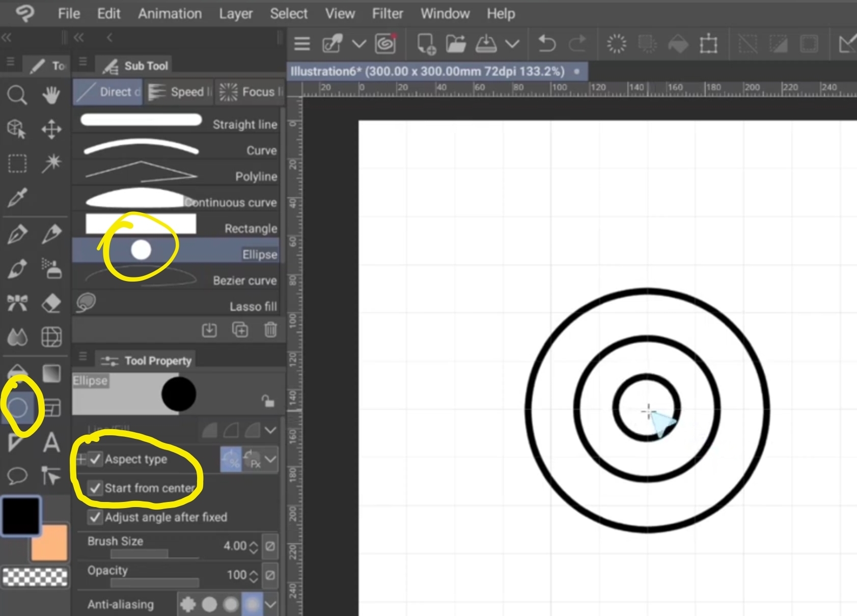Select percentage aspect type option
The width and height of the screenshot is (857, 616).
231,459
